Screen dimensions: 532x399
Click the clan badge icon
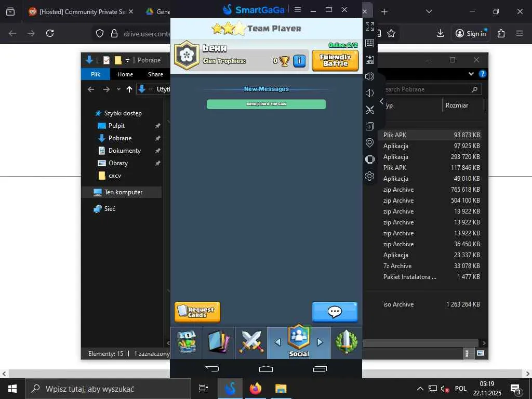(x=187, y=55)
